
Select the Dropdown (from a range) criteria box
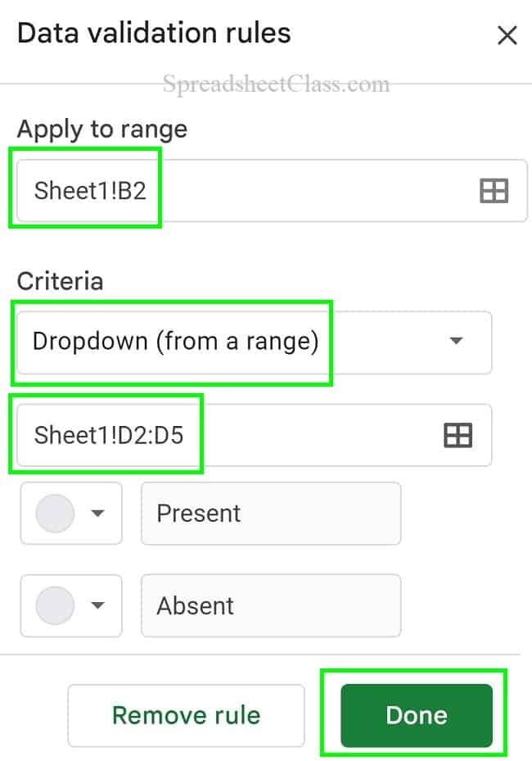point(254,342)
